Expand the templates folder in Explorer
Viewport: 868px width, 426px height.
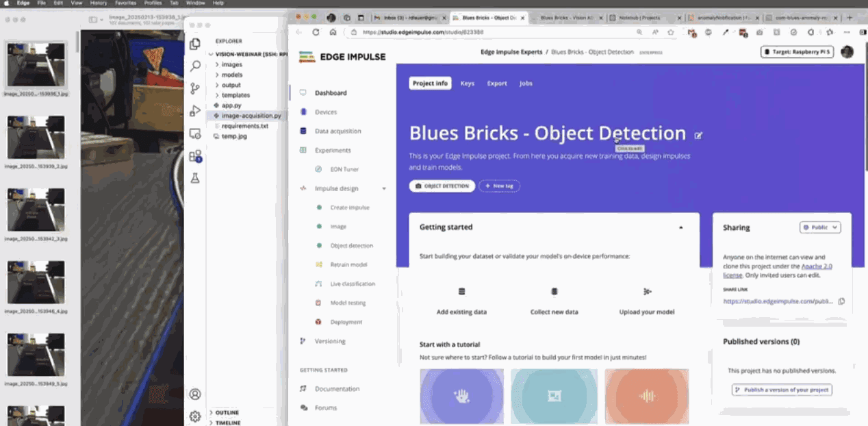[x=217, y=95]
